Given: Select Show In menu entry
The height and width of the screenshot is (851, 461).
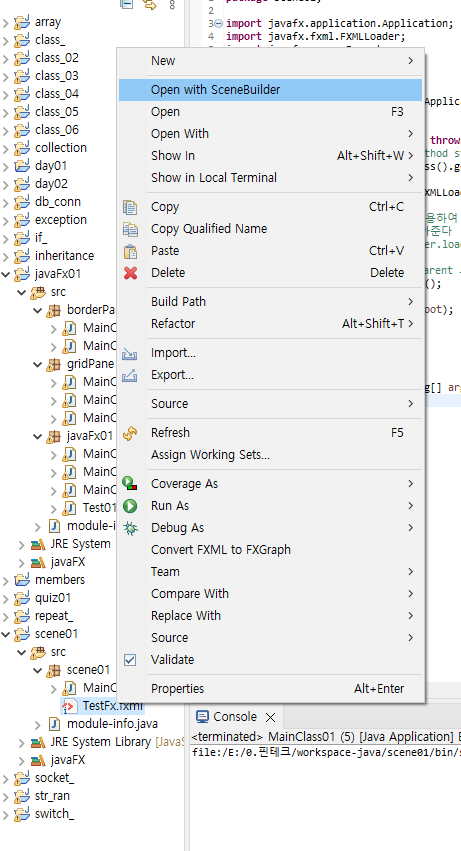Looking at the screenshot, I should coord(270,156).
